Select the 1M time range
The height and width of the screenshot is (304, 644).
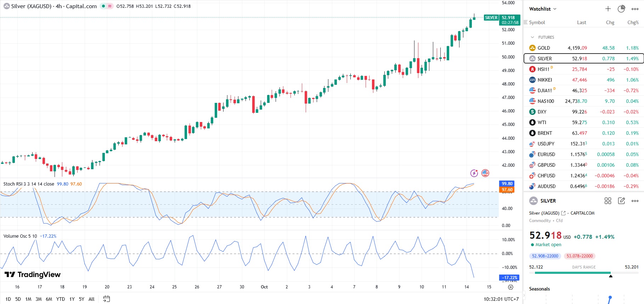[x=28, y=299]
